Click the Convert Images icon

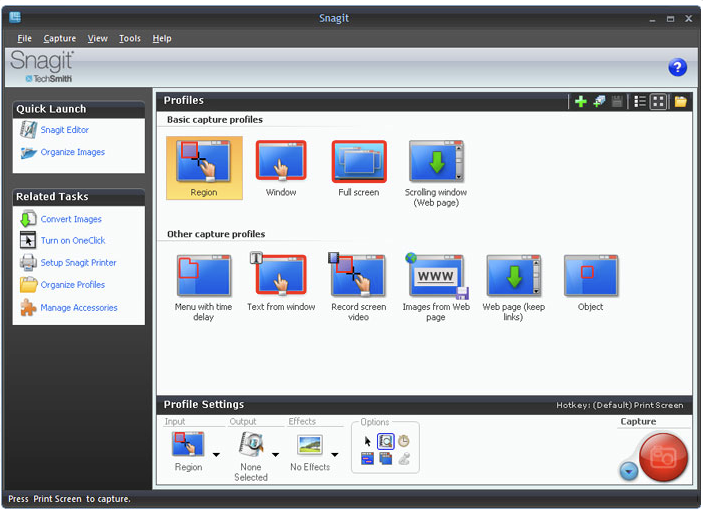(x=28, y=219)
